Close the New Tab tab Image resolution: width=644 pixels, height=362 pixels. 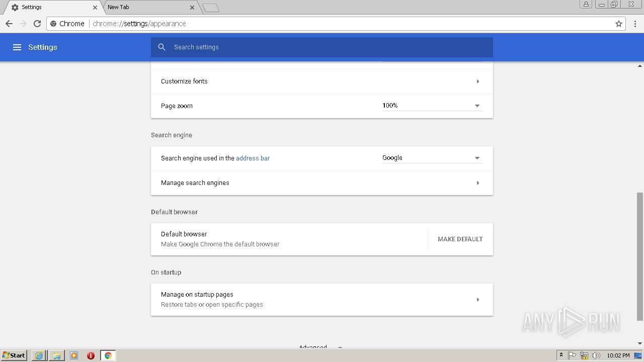tap(192, 8)
